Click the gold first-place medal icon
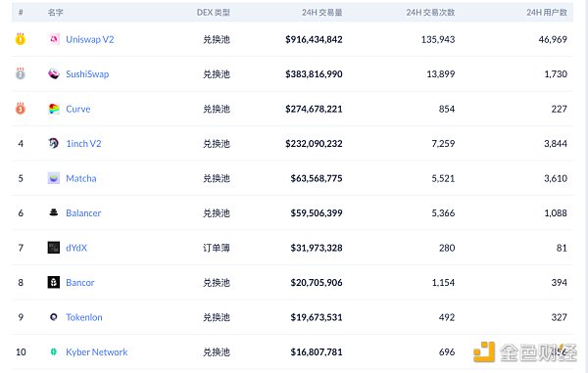Screen dimensions: 588x373 pos(21,38)
